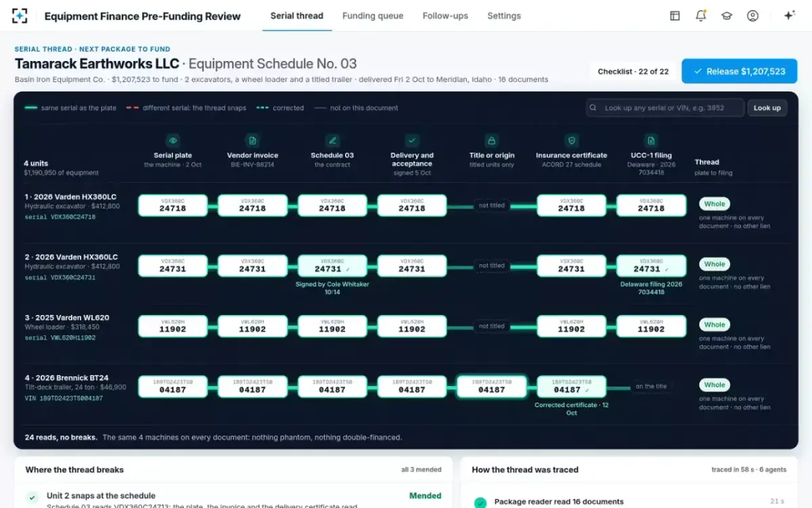The height and width of the screenshot is (508, 812).
Task: Select unit 4 corrected insurance cell 04187
Action: click(x=572, y=386)
